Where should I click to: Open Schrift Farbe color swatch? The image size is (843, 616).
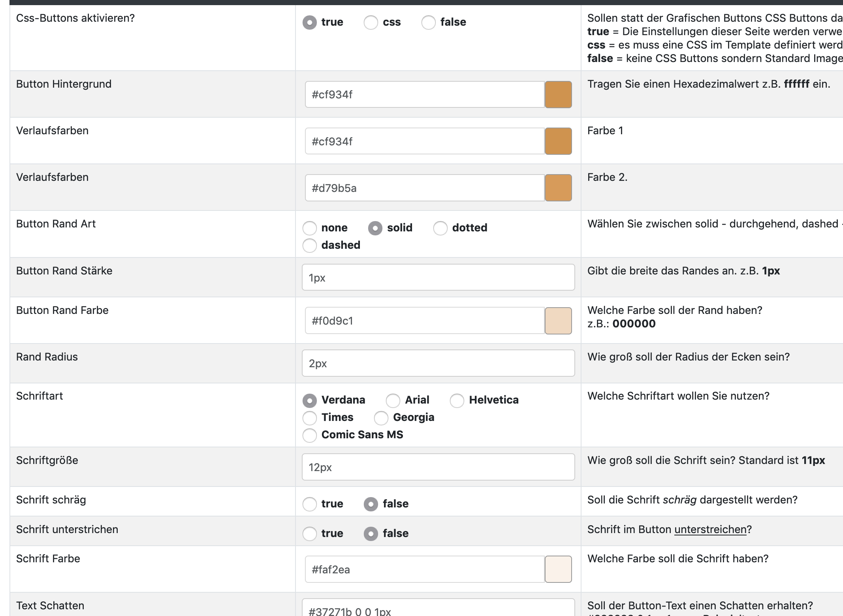558,569
